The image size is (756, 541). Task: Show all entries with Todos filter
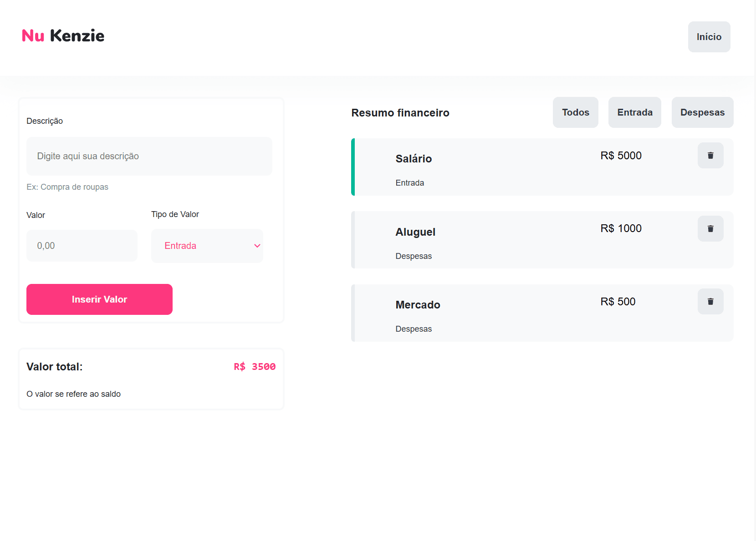click(576, 112)
